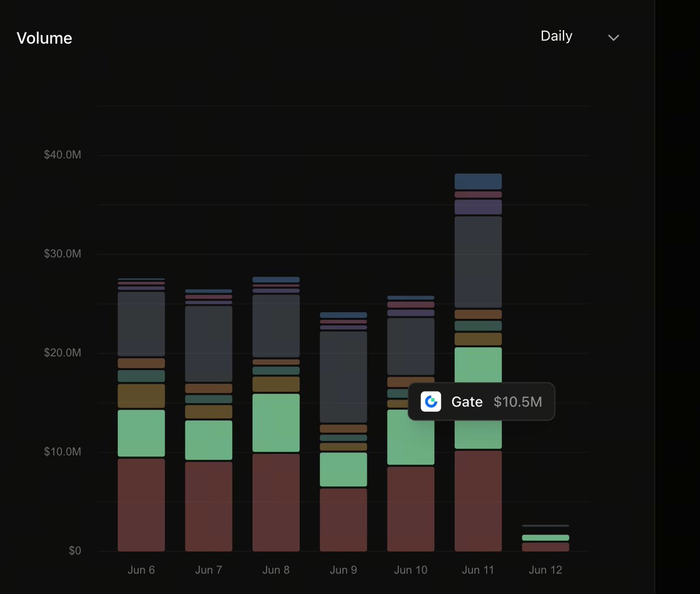This screenshot has height=594, width=700.
Task: Select the large grey segment of Jun 8 bar
Action: pos(276,326)
